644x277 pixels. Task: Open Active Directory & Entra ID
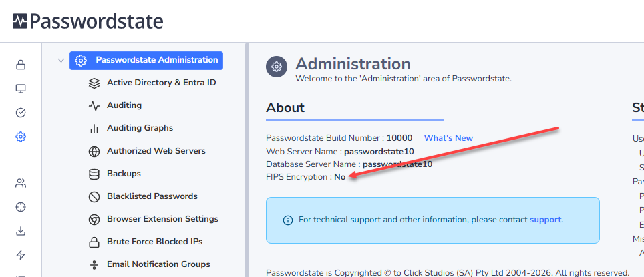click(x=162, y=83)
